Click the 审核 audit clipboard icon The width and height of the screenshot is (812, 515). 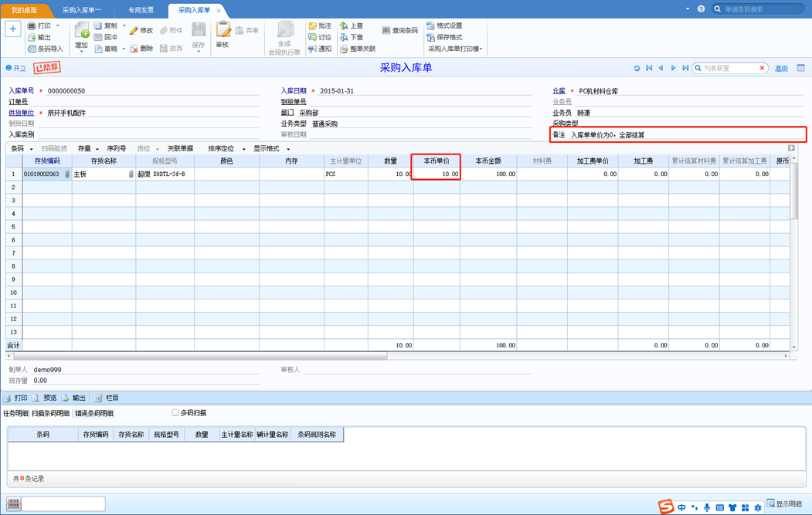[x=223, y=29]
